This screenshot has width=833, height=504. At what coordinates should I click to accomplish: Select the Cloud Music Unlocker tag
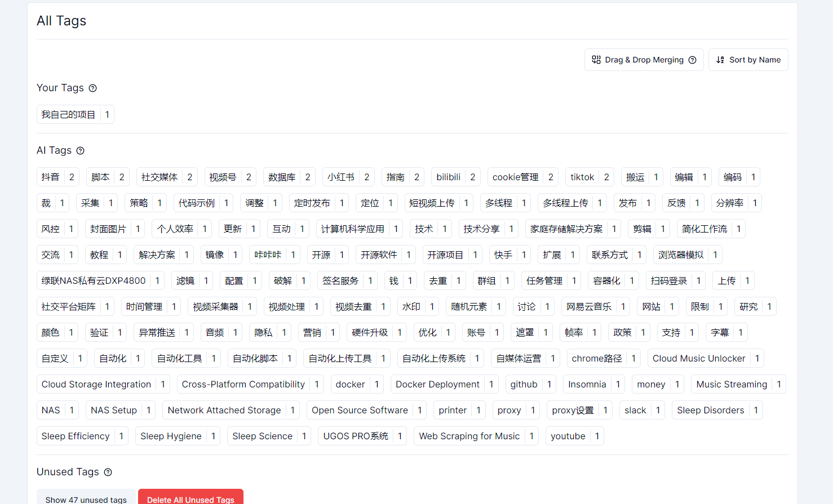[x=698, y=358]
